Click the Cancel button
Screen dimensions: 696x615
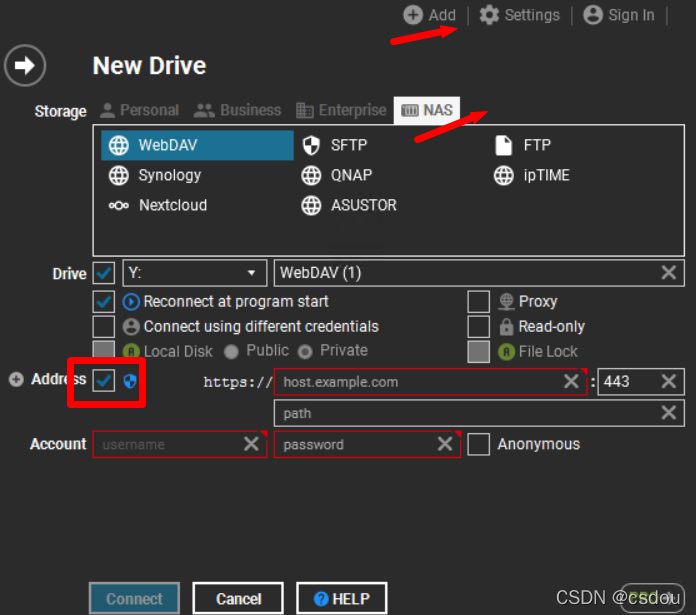tap(238, 599)
